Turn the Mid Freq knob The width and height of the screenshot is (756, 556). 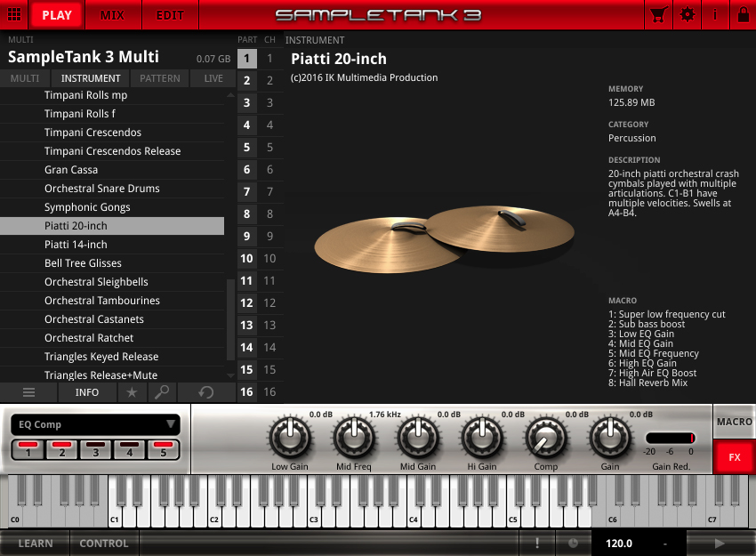tap(354, 440)
